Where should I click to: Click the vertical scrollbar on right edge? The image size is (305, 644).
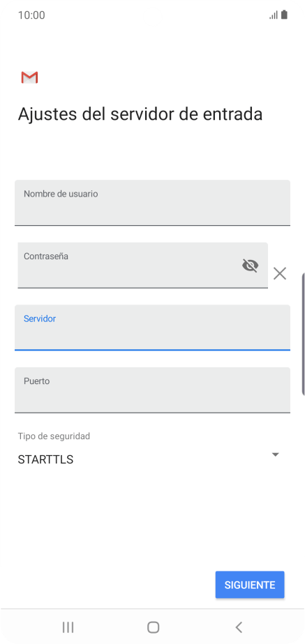click(304, 333)
